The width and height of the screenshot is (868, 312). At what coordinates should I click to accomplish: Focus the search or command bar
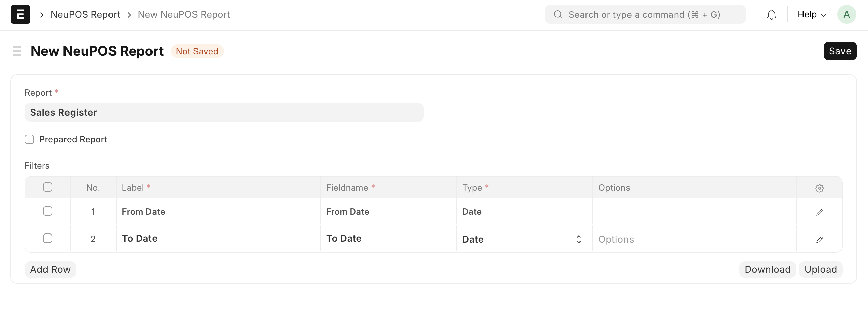645,14
